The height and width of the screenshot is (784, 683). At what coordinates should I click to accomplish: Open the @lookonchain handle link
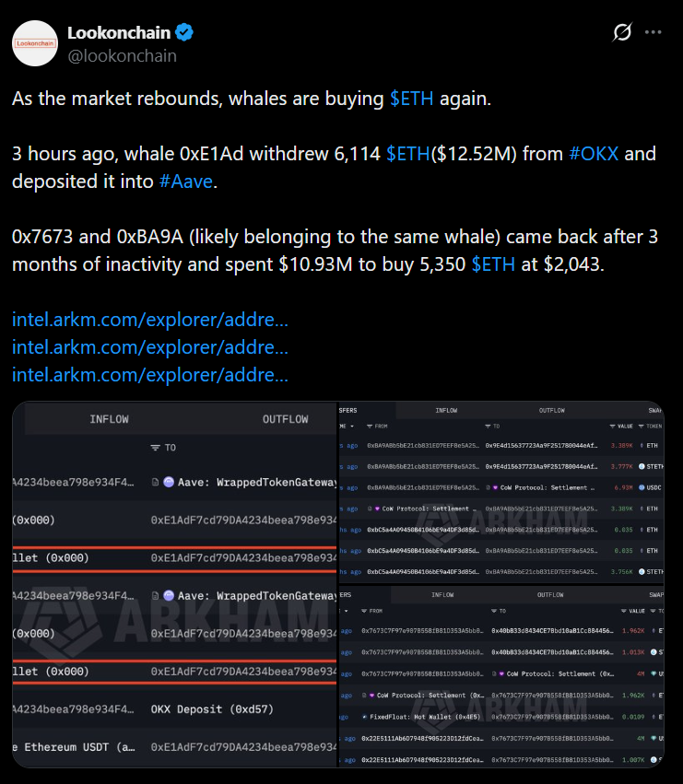tap(122, 55)
